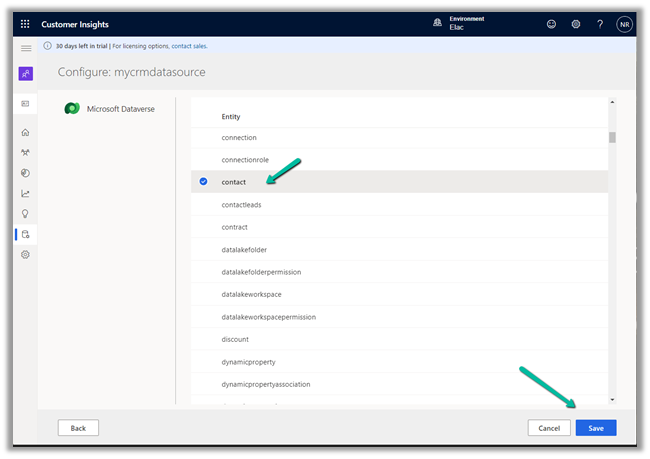Open Admin gear icon in sidebar
650x459 pixels.
(x=25, y=255)
